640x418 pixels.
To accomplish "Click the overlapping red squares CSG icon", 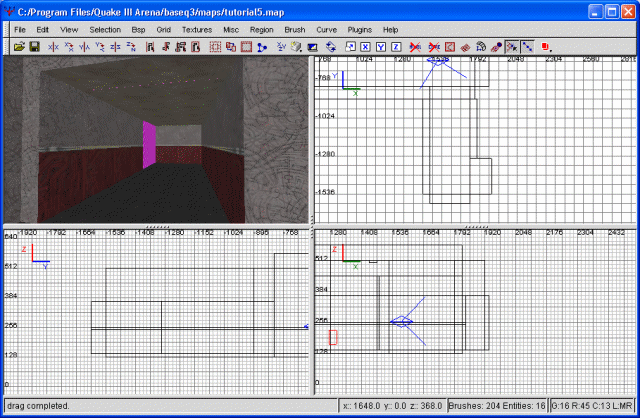I will click(x=231, y=47).
